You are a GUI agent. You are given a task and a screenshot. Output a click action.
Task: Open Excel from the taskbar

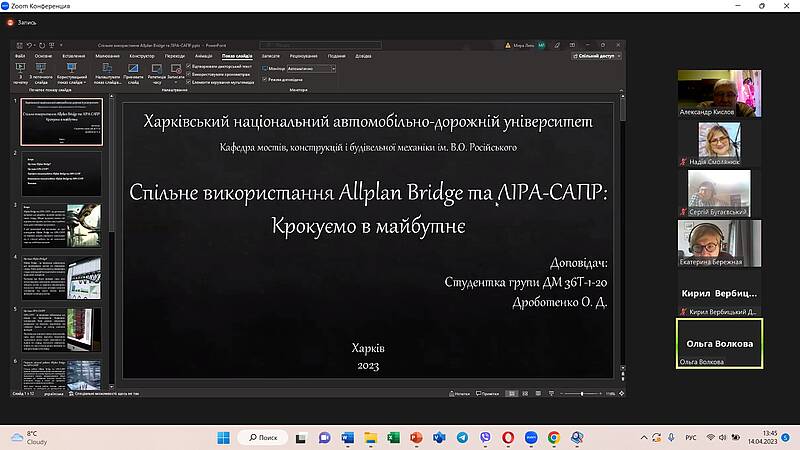(393, 438)
